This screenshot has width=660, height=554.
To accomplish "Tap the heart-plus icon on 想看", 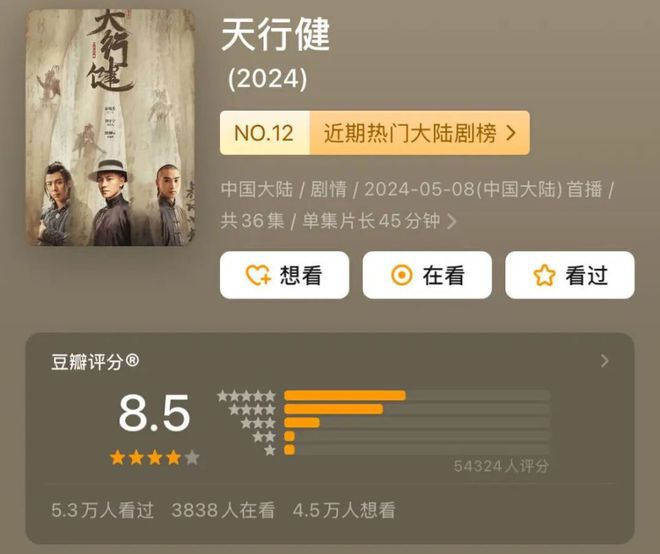I will (x=258, y=275).
